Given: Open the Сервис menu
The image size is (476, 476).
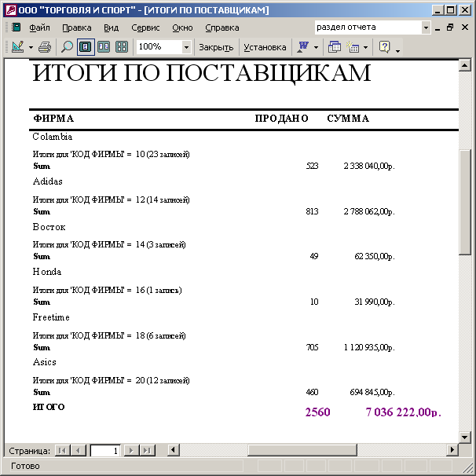Looking at the screenshot, I should point(145,27).
